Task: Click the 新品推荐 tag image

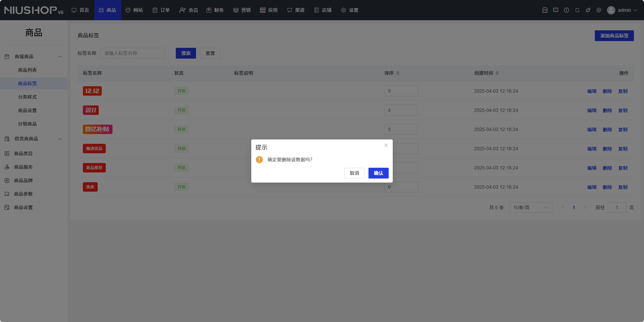Action: click(94, 168)
